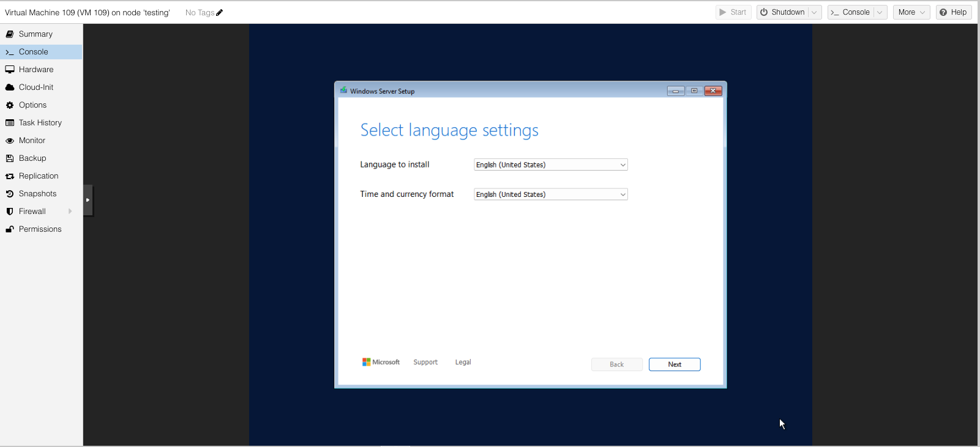Go to the Replication section
980x447 pixels.
click(x=41, y=176)
